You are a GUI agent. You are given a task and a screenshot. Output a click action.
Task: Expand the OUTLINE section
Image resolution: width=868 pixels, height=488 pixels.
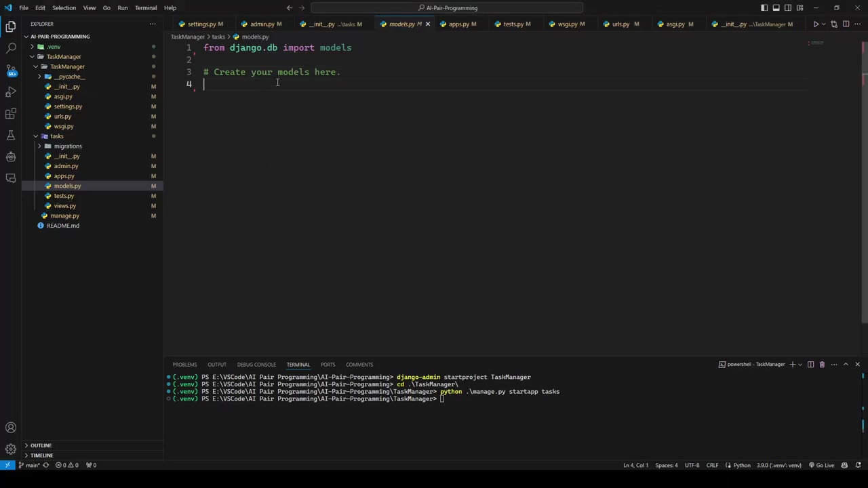click(x=41, y=445)
